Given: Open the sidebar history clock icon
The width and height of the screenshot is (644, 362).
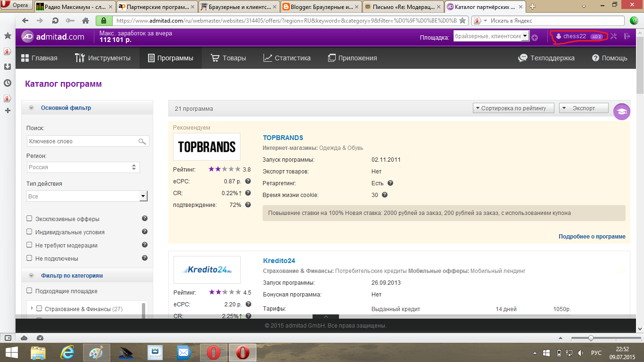Looking at the screenshot, I should (8, 82).
